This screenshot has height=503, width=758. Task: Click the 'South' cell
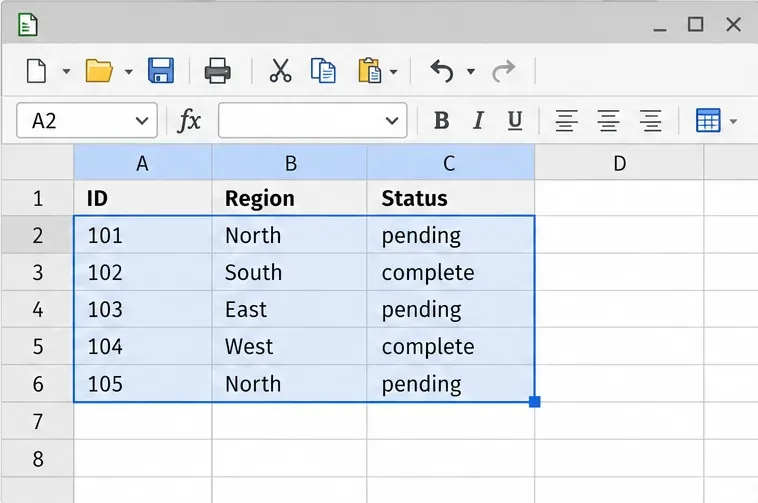tap(290, 272)
